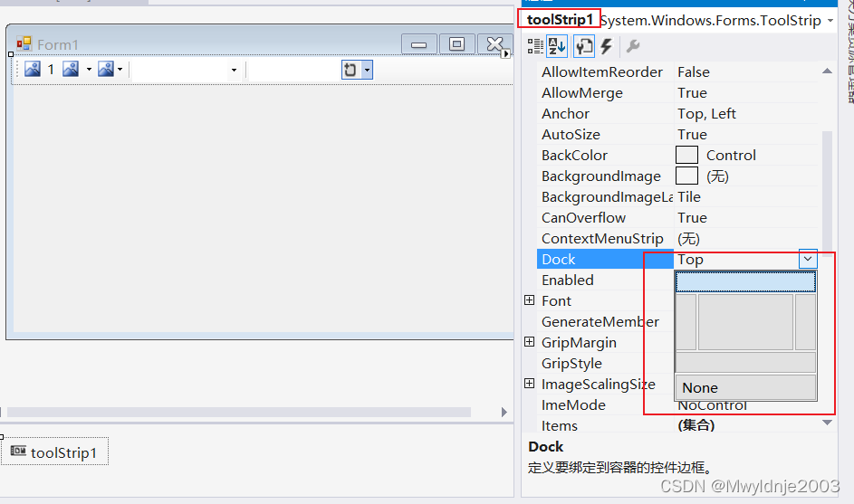
Task: Select the label "1" on toolStrip
Action: (x=51, y=69)
